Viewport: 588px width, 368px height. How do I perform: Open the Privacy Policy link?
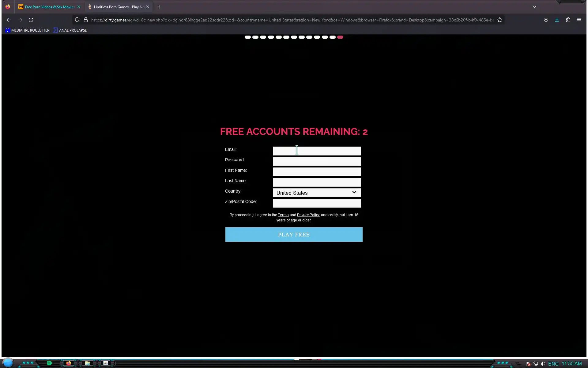pos(308,215)
